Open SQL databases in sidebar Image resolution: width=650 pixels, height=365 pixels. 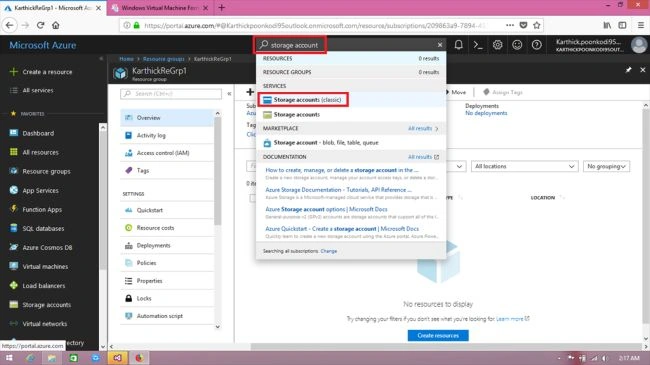43,229
